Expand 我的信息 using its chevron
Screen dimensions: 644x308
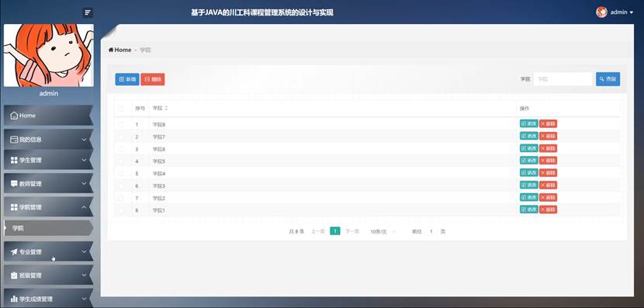84,140
